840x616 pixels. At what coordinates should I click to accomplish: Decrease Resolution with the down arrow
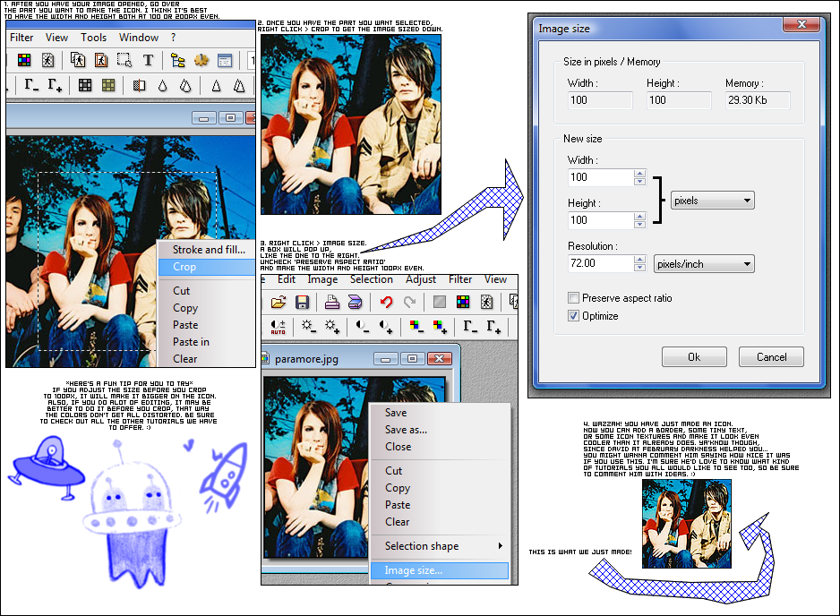click(639, 268)
